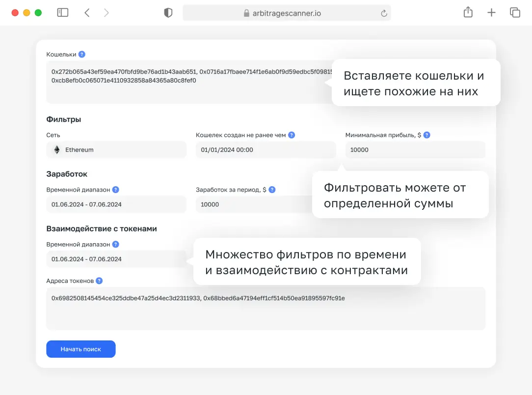Click the Ethereum network logo in Сеть field
Screen dimensions: 532x395
[56, 149]
